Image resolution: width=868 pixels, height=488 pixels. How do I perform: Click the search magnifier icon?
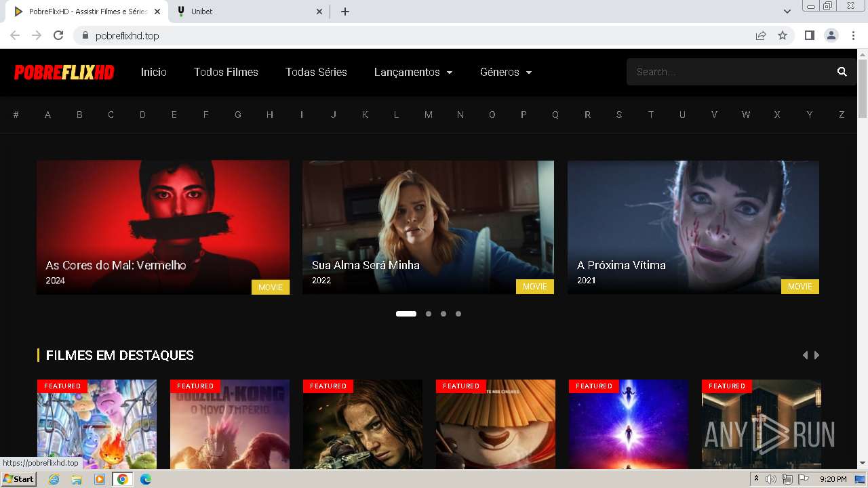842,72
